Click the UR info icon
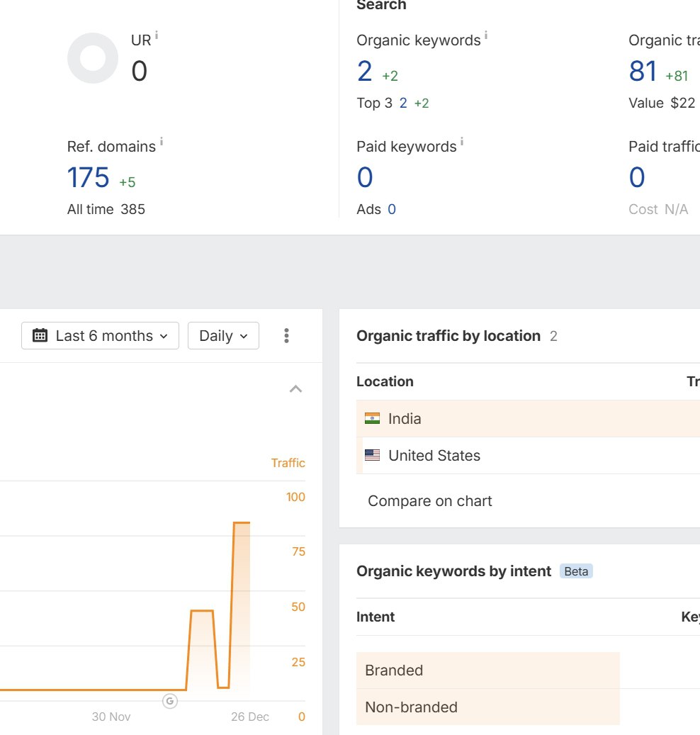 click(x=157, y=35)
